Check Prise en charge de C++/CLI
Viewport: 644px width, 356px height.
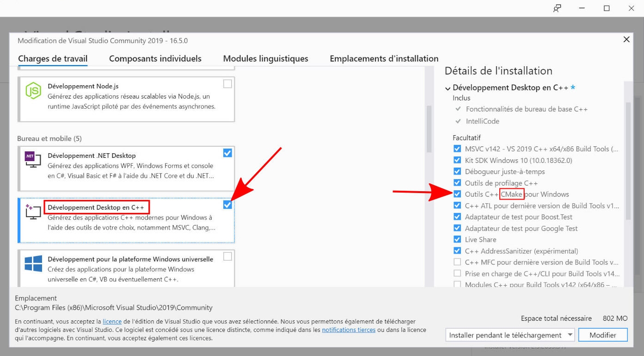coord(457,274)
